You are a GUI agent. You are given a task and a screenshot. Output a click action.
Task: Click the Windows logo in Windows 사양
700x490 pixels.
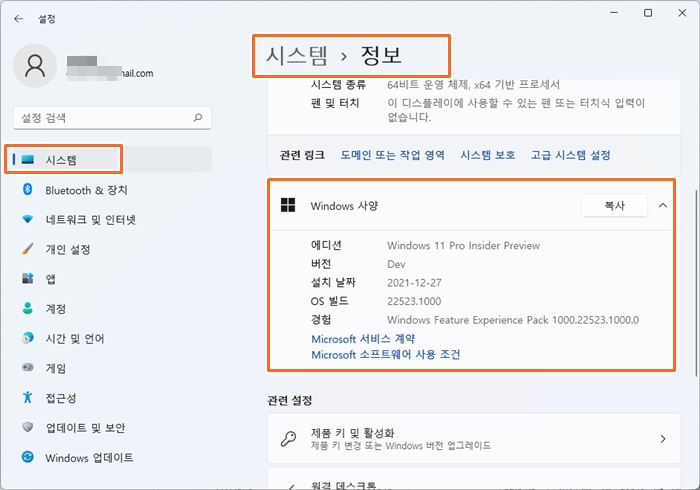point(288,205)
